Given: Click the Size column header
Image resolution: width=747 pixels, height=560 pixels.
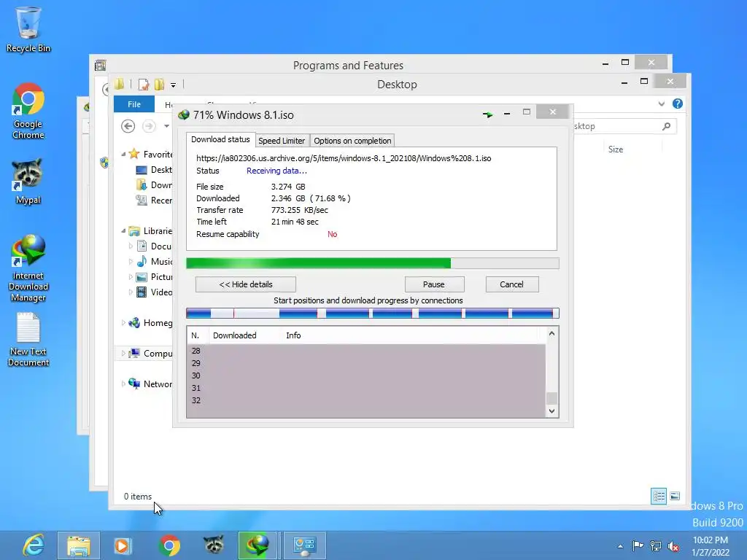Looking at the screenshot, I should tap(616, 149).
